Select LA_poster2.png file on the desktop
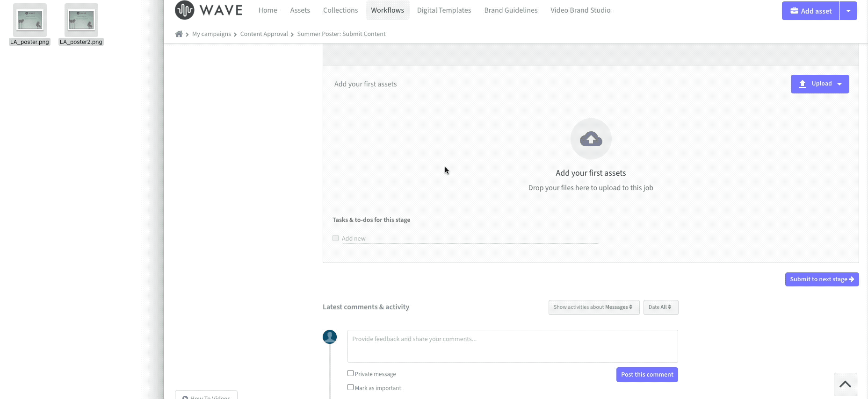Image resolution: width=868 pixels, height=399 pixels. [81, 24]
